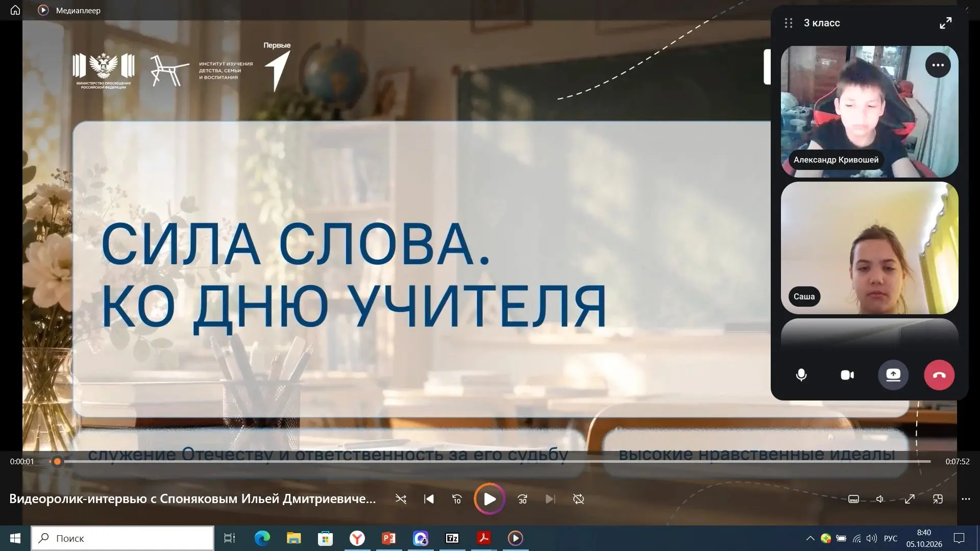Skip forward 30 seconds

pyautogui.click(x=522, y=499)
